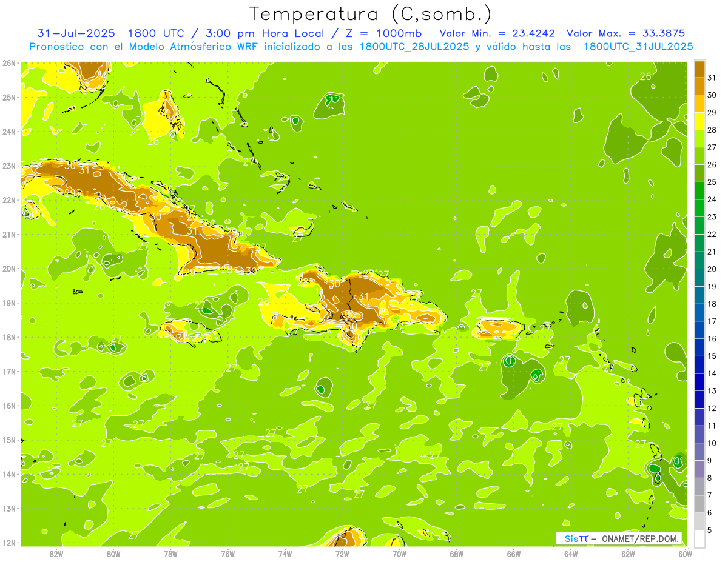This screenshot has width=728, height=562.
Task: Pick legend swatch between 30 and 31
Action: 699,86
